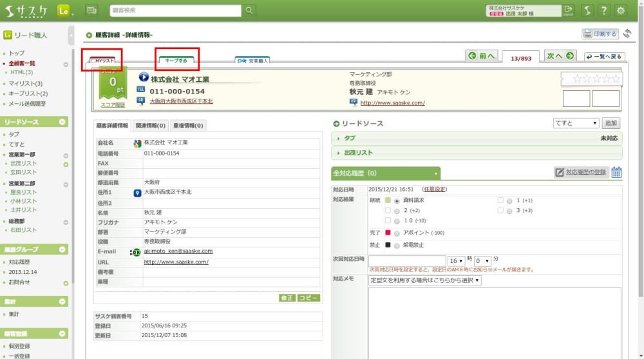Open the 定型文 template dropdown
This screenshot has height=359, width=644.
(424, 280)
